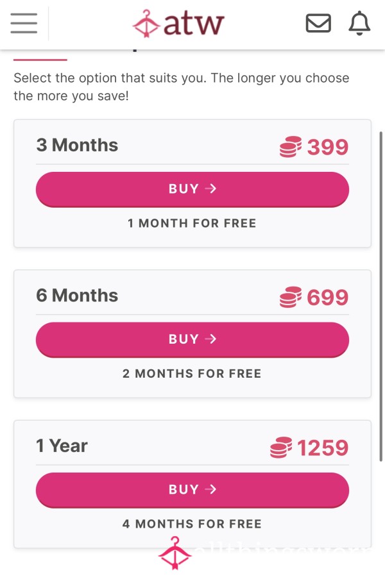
Task: Click the coins icon beside 1259
Action: click(x=280, y=448)
